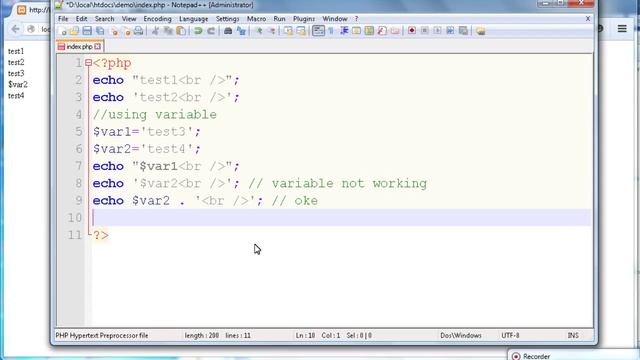640x360 pixels.
Task: Place the cursor on empty line 10
Action: pos(342,218)
